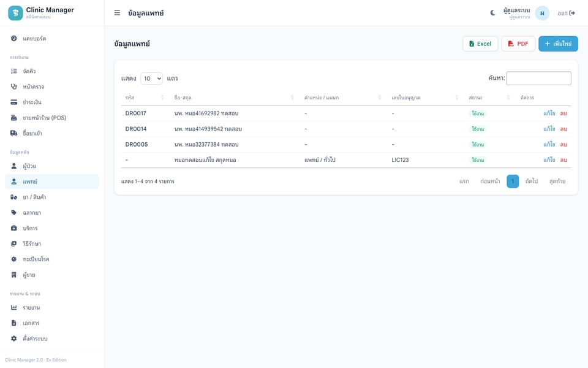Click the หน้าตรวจ stethoscope icon
Image resolution: width=588 pixels, height=368 pixels.
coord(14,86)
